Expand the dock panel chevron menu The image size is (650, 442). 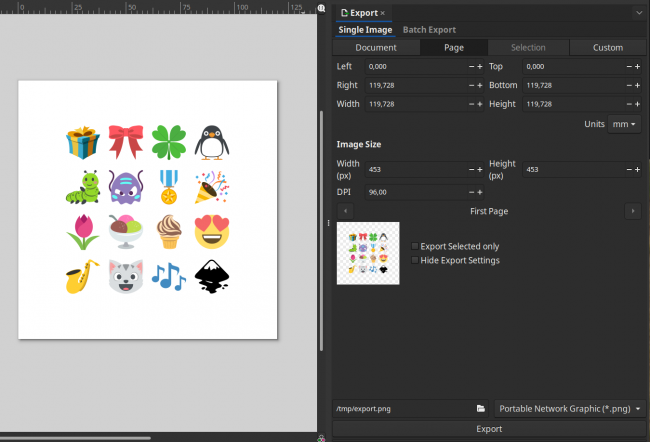(x=639, y=13)
